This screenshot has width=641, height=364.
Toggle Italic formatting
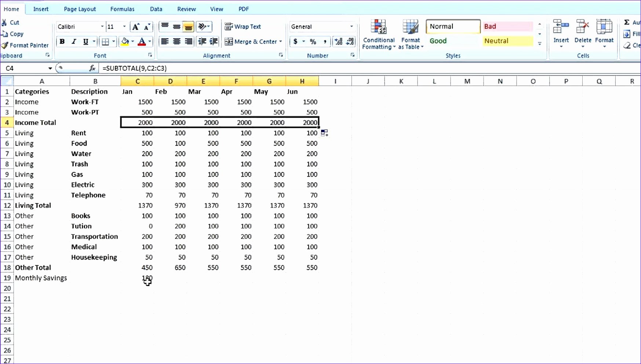tap(74, 41)
